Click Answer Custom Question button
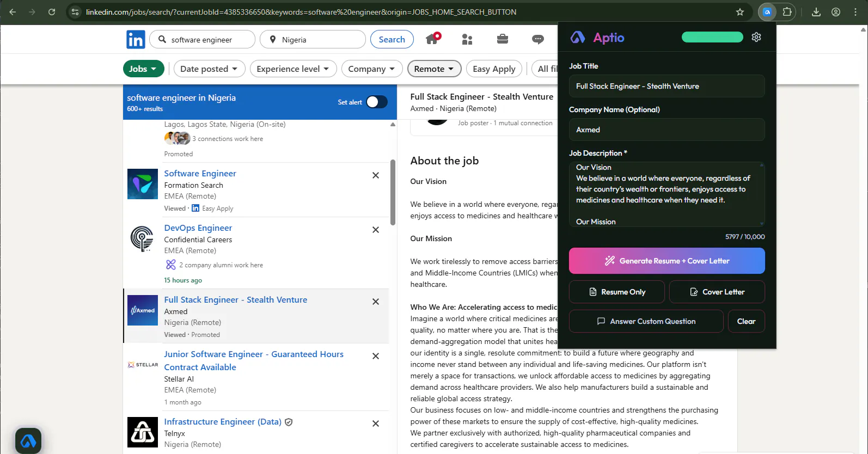This screenshot has width=868, height=454. point(646,321)
